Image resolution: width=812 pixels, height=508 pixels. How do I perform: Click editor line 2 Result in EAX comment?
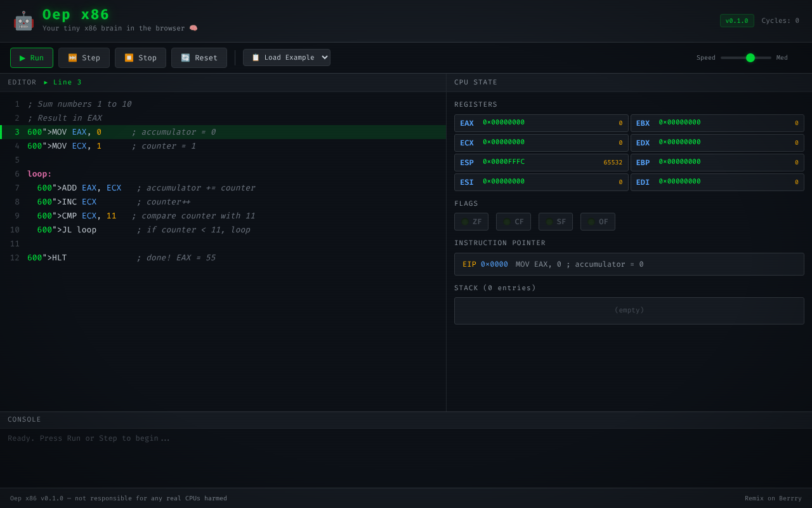65,118
